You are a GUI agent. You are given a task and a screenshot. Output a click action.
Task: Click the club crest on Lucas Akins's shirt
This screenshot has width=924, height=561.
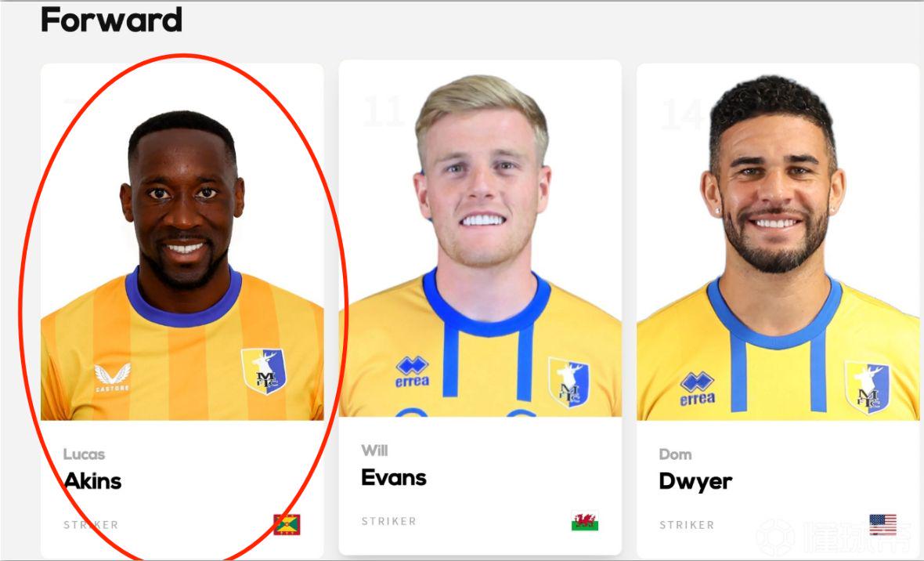point(263,371)
